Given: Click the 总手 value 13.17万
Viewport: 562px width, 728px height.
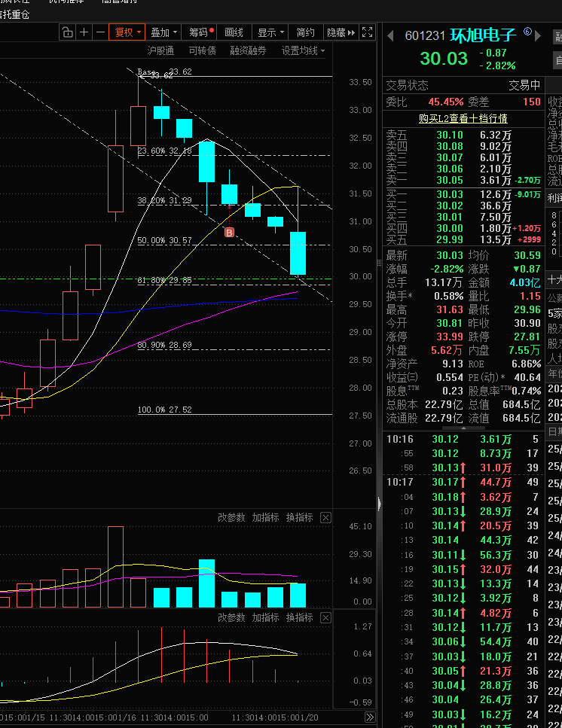Looking at the screenshot, I should coord(444,282).
